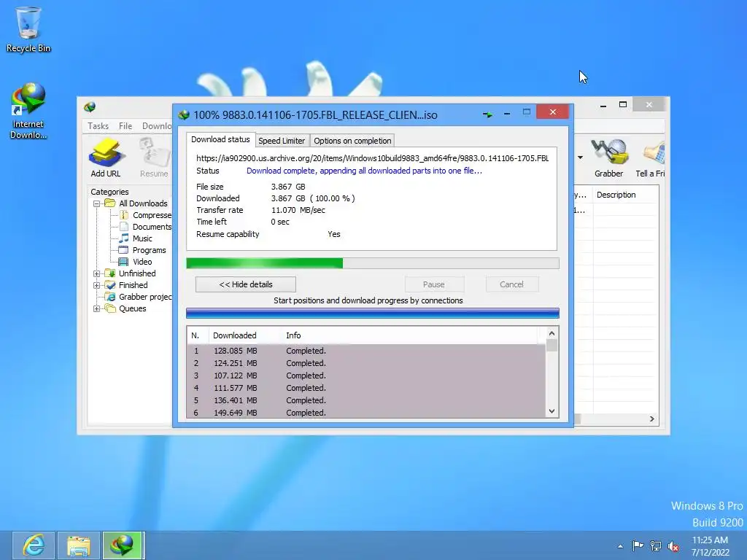Show hidden tray icons arrow

[x=620, y=546]
